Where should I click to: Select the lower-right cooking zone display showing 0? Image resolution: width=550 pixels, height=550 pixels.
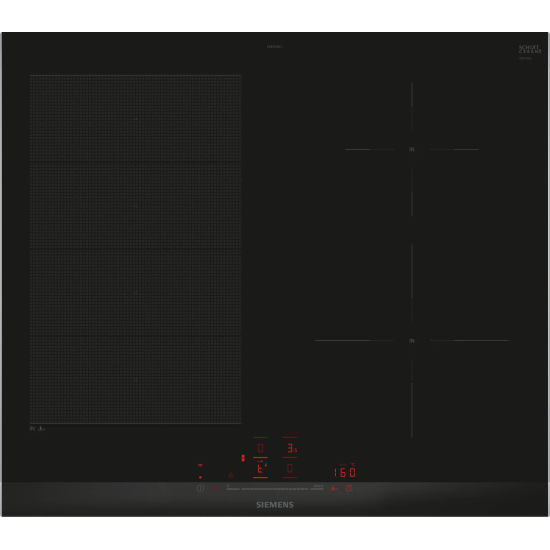[x=290, y=468]
